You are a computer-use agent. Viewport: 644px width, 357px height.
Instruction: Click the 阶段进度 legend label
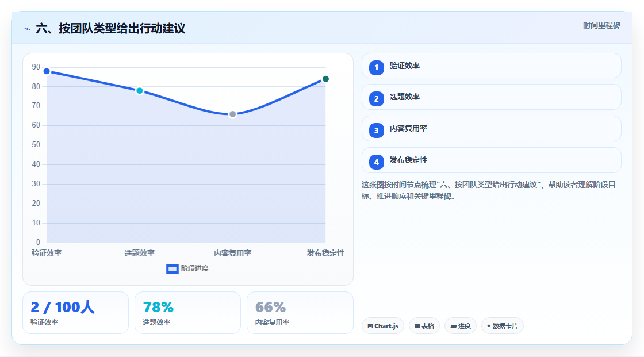click(x=195, y=268)
